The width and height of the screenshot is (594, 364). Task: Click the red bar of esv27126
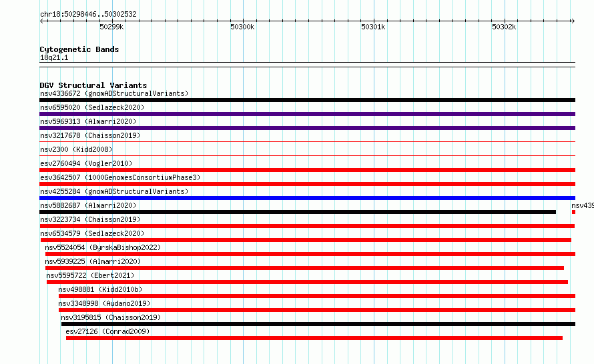[314, 338]
